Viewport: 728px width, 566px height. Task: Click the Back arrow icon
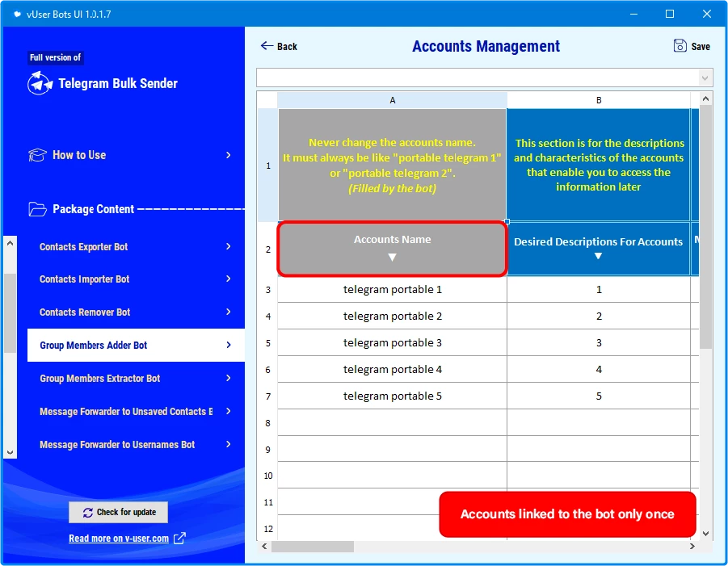tap(267, 45)
